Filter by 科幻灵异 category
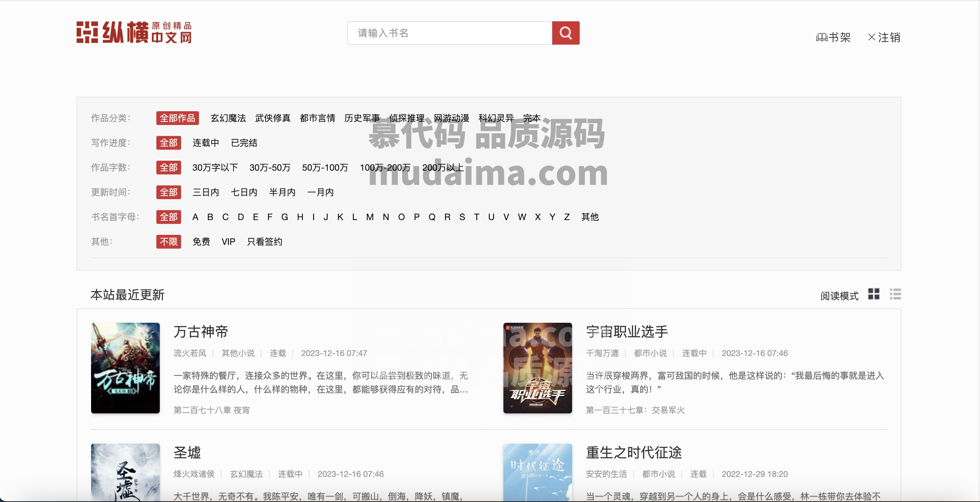The height and width of the screenshot is (502, 980). click(496, 118)
